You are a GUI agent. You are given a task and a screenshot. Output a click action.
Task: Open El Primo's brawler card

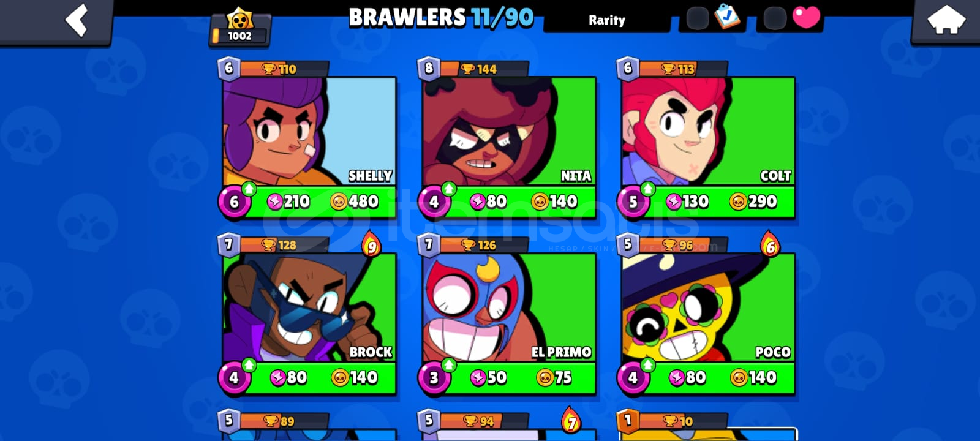(x=508, y=316)
